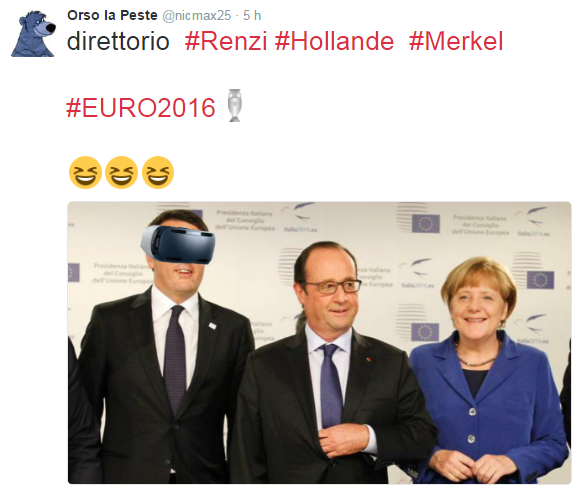Click the word direttorio in the tweet

[118, 41]
